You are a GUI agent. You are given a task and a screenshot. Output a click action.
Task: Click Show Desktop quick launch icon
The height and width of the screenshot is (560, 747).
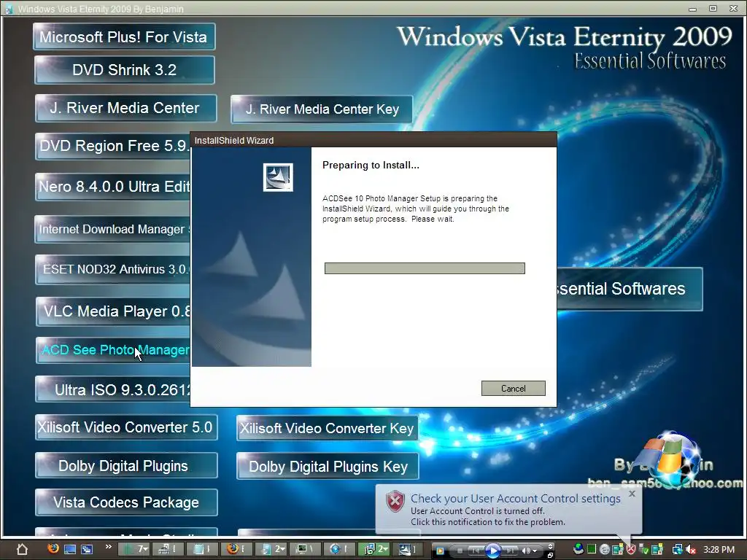[70, 550]
